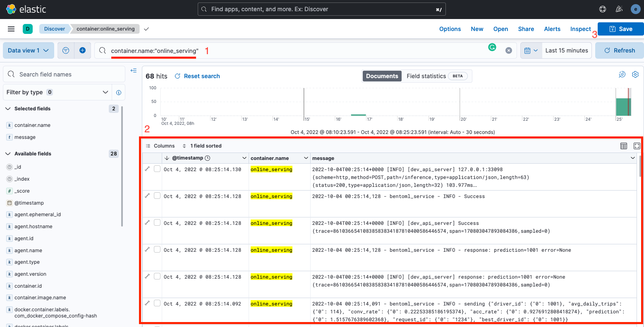Open the Alerts menu

pos(552,29)
